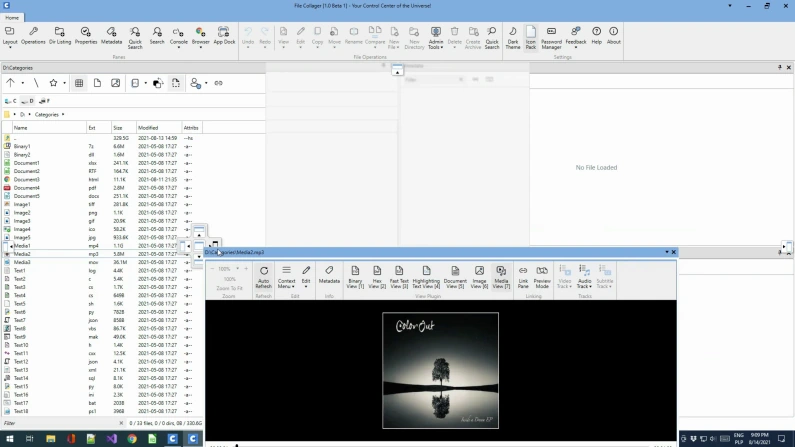The image size is (795, 447).
Task: Switch to drive C
Action: [x=11, y=101]
